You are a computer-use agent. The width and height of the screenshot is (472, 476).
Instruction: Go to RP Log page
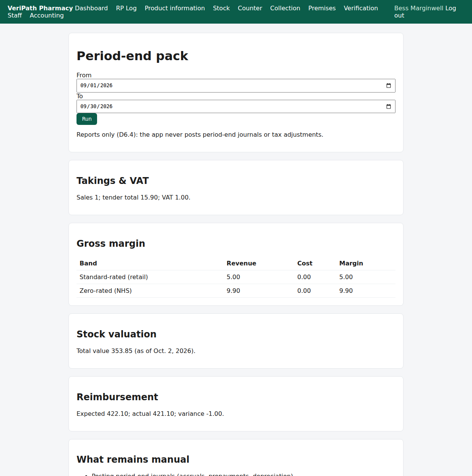pos(126,8)
